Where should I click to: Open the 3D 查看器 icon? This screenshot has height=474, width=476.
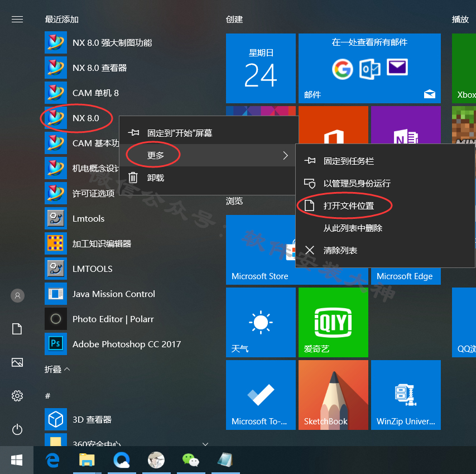[56, 419]
